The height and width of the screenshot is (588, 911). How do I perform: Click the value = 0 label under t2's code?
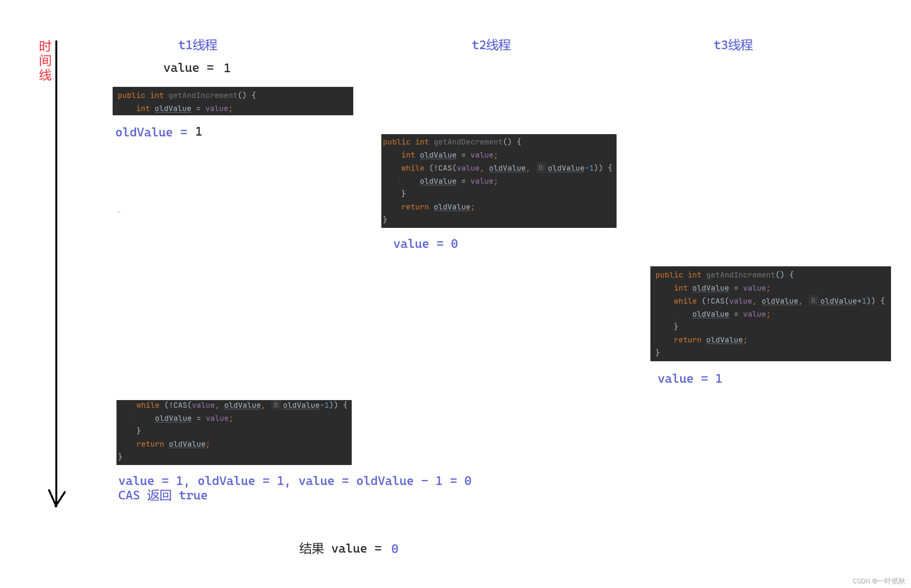tap(425, 243)
